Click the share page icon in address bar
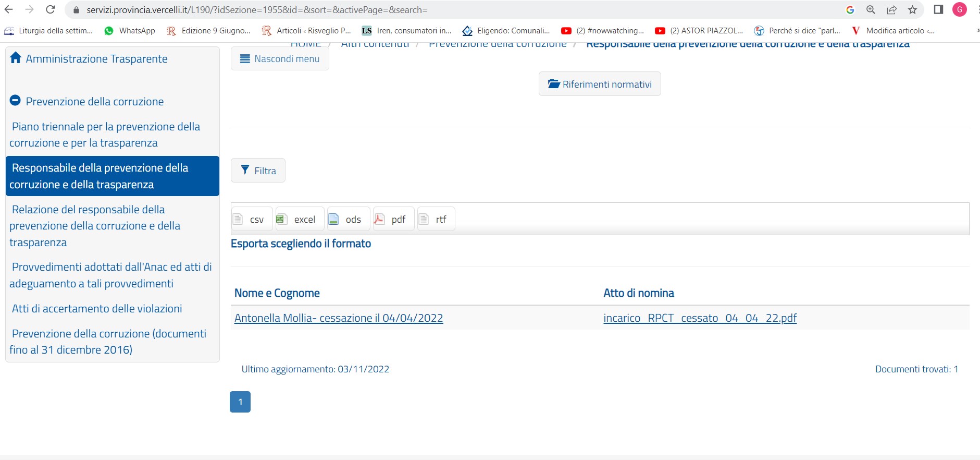Image resolution: width=980 pixels, height=460 pixels. point(891,10)
